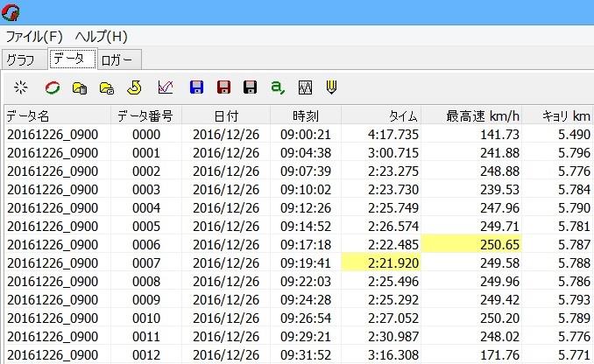Click data number 0011 cell

pos(146,336)
